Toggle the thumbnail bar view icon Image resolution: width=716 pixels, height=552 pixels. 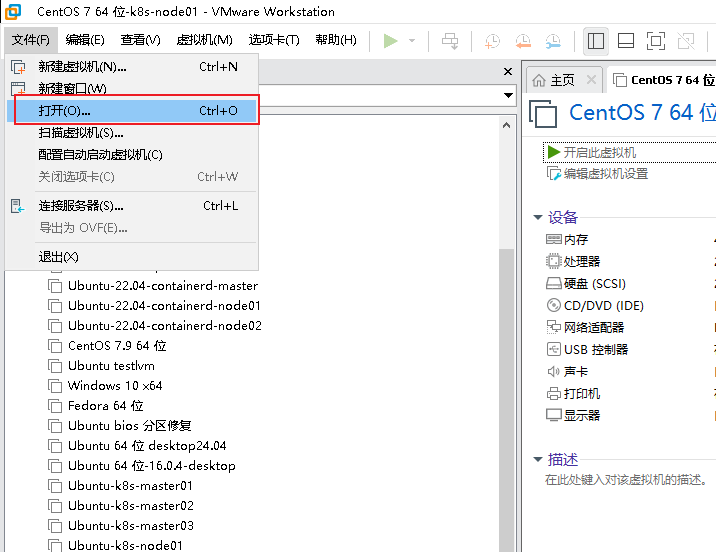626,41
